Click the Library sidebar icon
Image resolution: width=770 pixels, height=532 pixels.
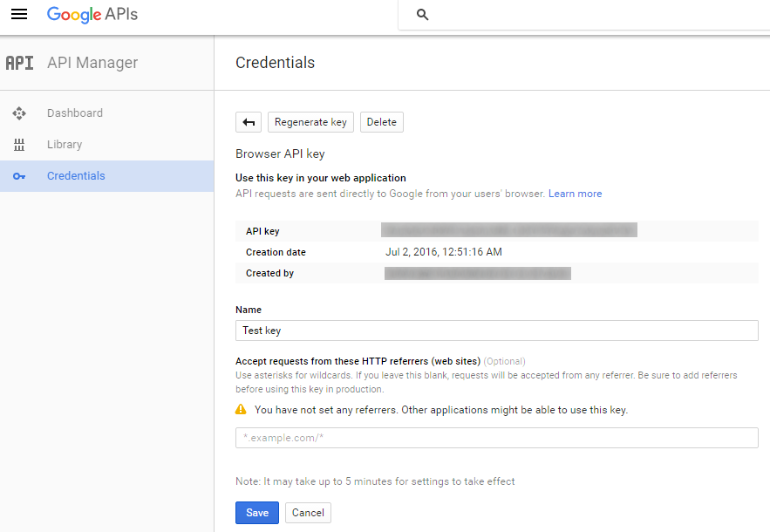pyautogui.click(x=19, y=145)
